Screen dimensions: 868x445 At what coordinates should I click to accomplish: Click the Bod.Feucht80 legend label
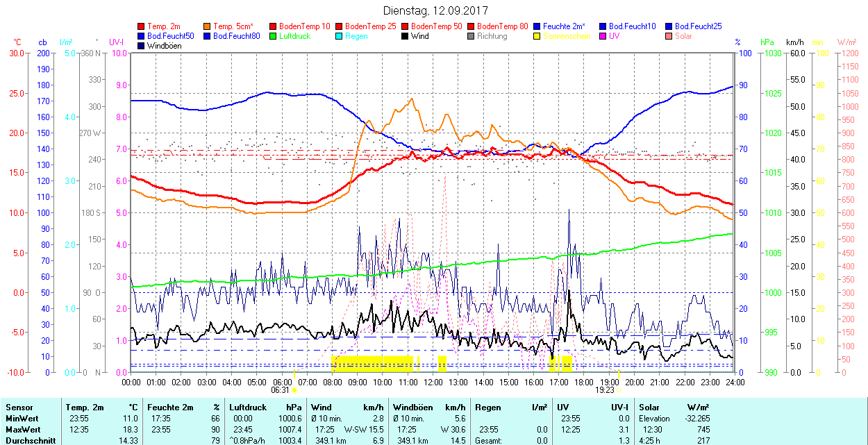[236, 36]
